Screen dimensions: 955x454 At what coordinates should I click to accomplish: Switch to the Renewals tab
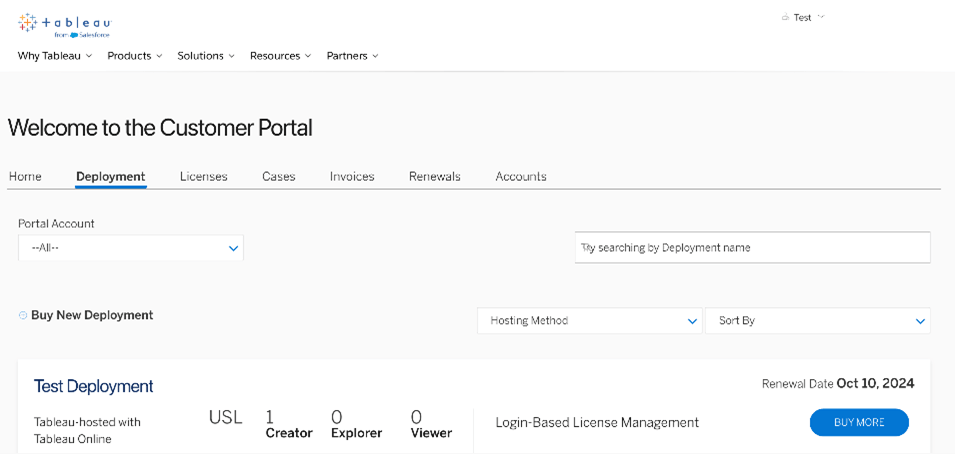[434, 177]
